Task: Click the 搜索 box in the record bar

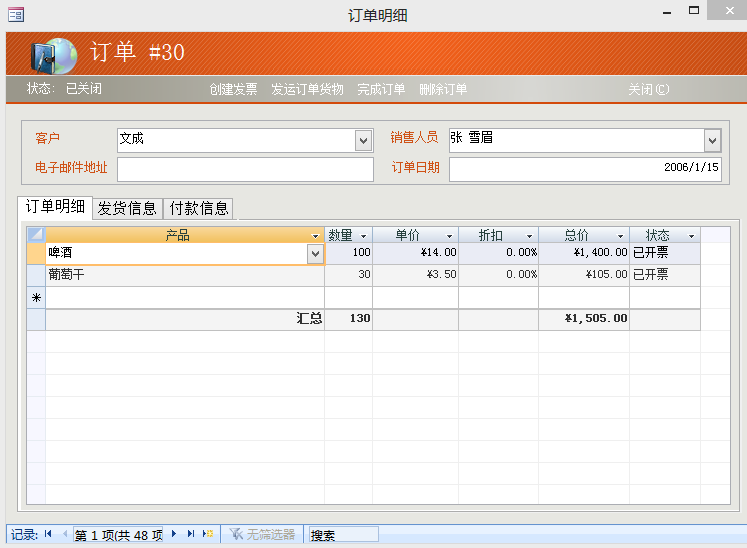Action: point(343,535)
